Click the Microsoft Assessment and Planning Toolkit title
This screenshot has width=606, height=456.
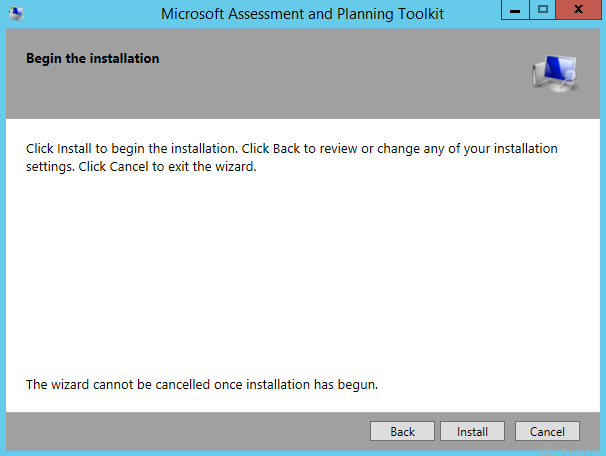point(302,14)
